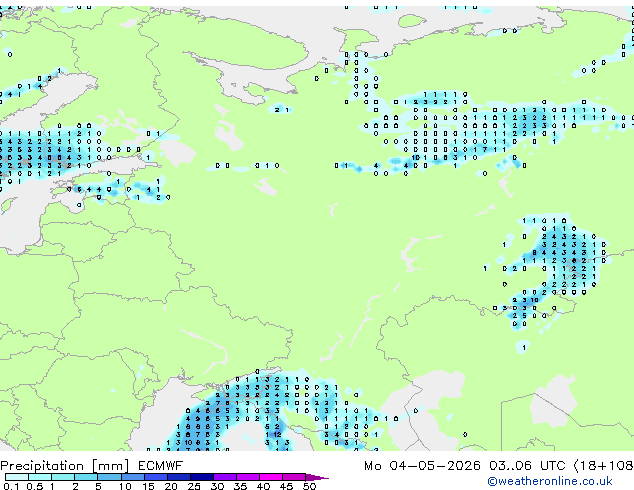Select the 10–15 mm legend color box
Image resolution: width=634 pixels, height=490 pixels.
132,477
